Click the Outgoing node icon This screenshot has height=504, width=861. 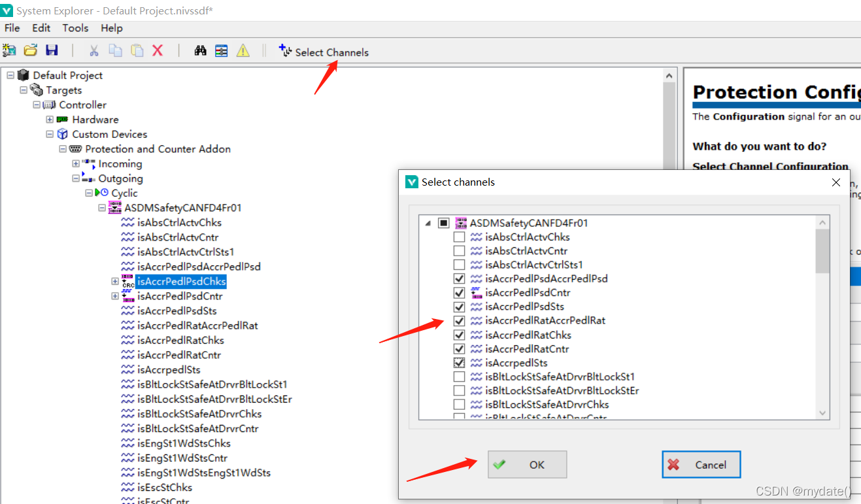pyautogui.click(x=89, y=178)
